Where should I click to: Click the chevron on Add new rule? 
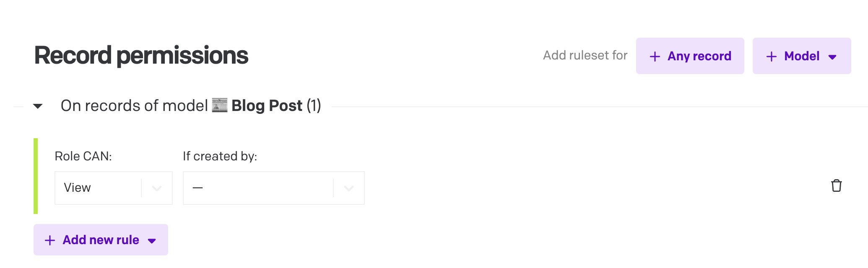click(x=152, y=240)
